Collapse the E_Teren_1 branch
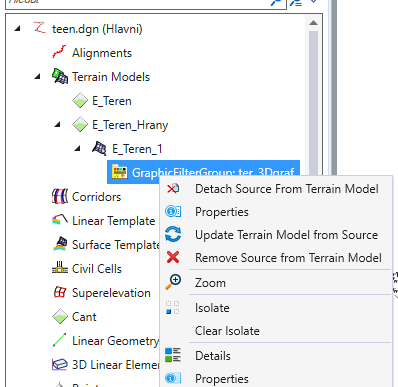Viewport: 398px width, 387px height. (77, 149)
